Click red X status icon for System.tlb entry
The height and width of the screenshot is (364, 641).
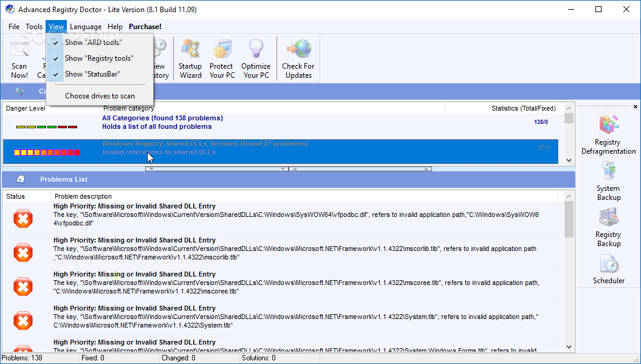pos(23,320)
